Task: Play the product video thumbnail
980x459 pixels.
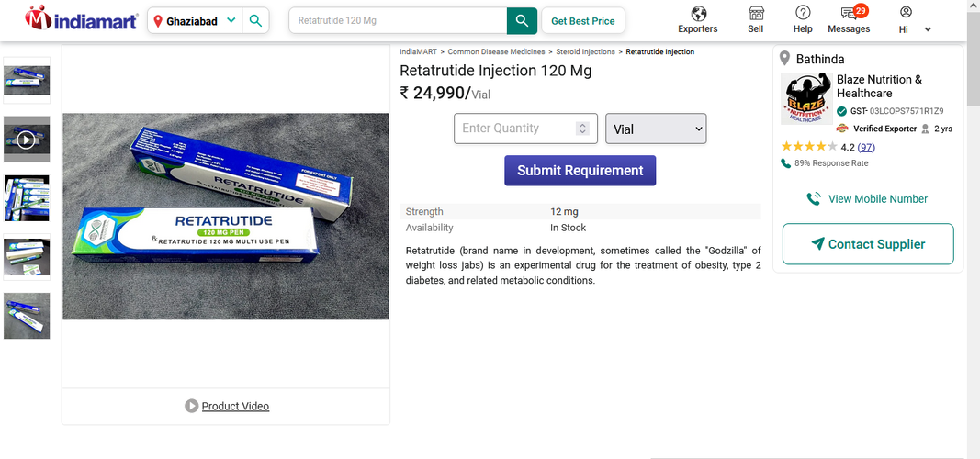Action: click(x=27, y=140)
